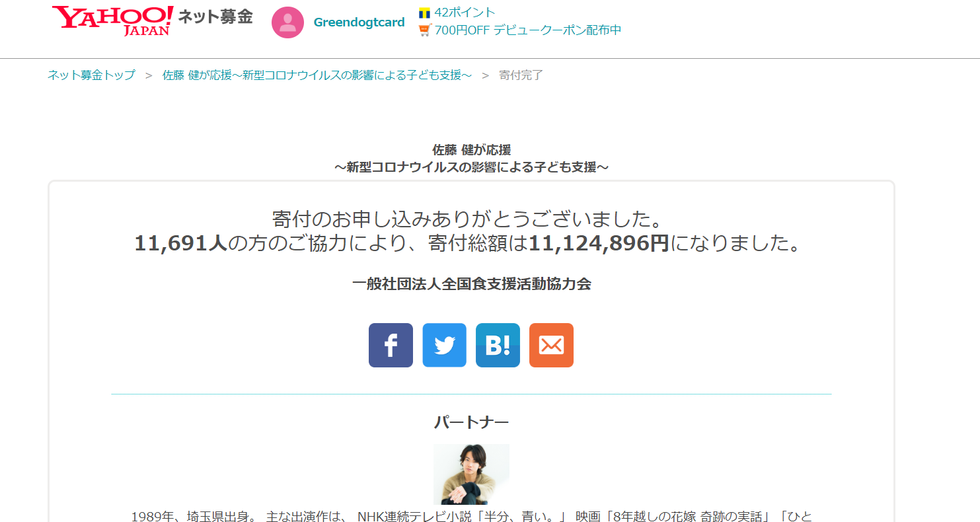Open 佐藤 健が応援 breadcrumb link
The image size is (980, 522).
pyautogui.click(x=317, y=75)
